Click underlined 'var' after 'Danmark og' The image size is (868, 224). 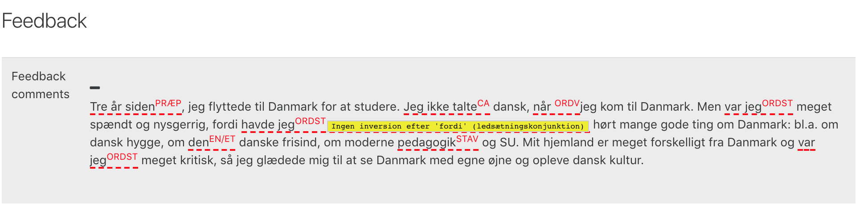click(807, 143)
